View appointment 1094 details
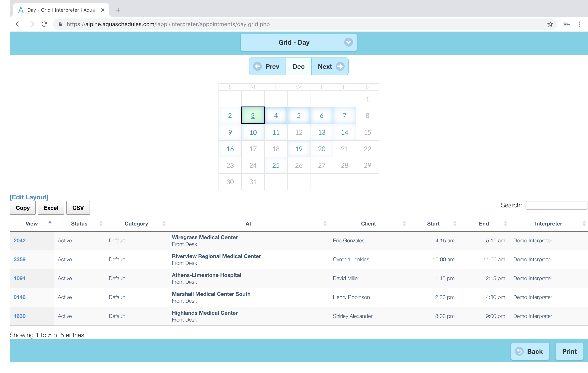Image resolution: width=588 pixels, height=373 pixels. pyautogui.click(x=19, y=278)
